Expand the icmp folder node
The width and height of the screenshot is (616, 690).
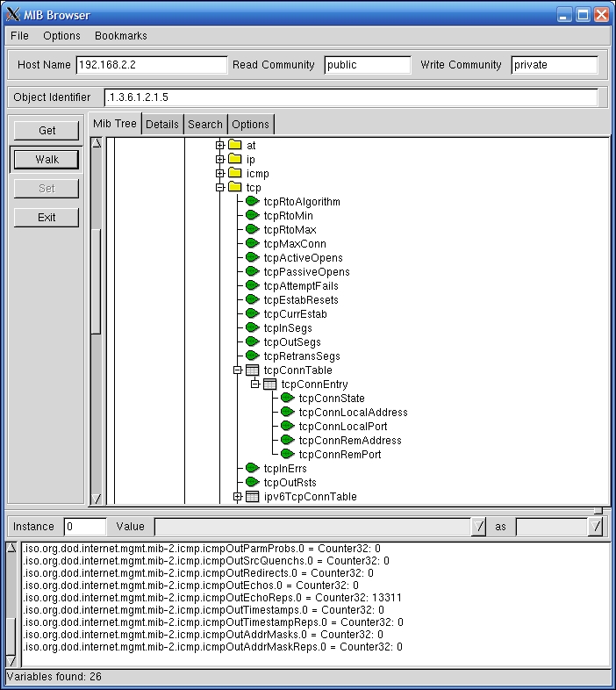pos(220,173)
